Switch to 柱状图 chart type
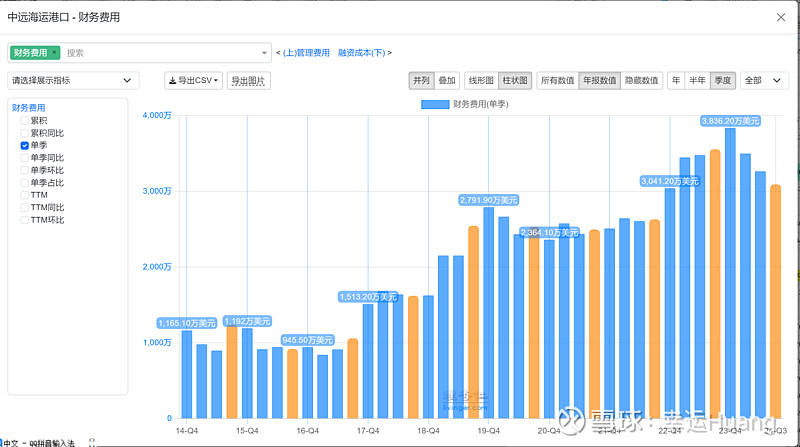800x447 pixels. pyautogui.click(x=515, y=80)
